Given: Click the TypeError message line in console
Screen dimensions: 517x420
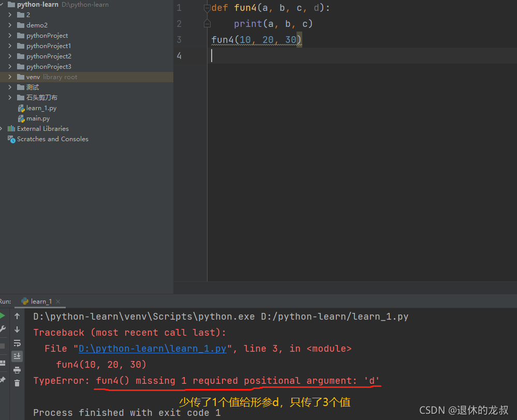Looking at the screenshot, I should pyautogui.click(x=206, y=381).
